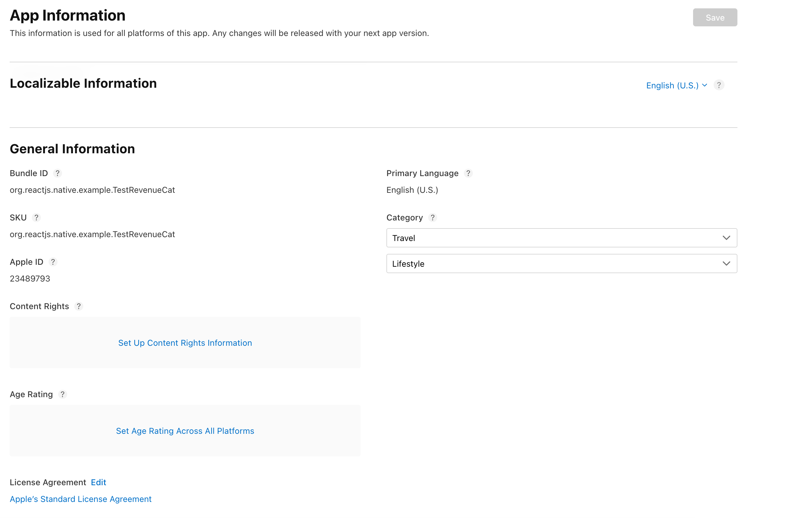Edit the License Agreement
Viewport: 812px width, 518px height.
pyautogui.click(x=98, y=482)
